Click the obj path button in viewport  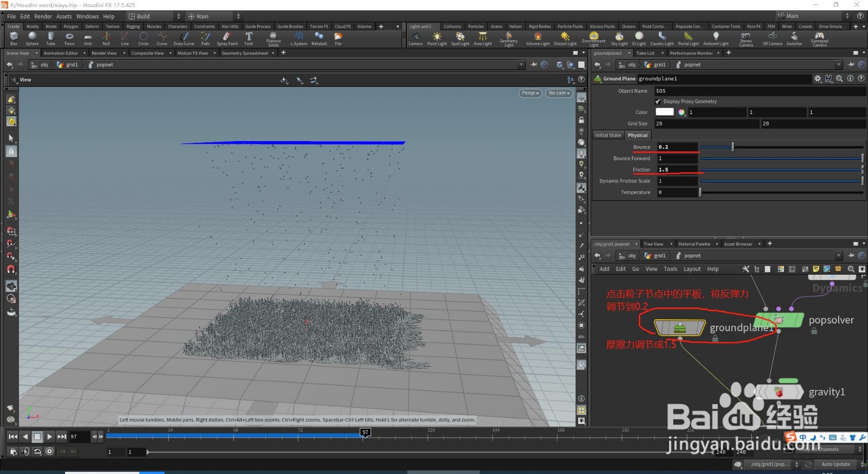(x=41, y=65)
